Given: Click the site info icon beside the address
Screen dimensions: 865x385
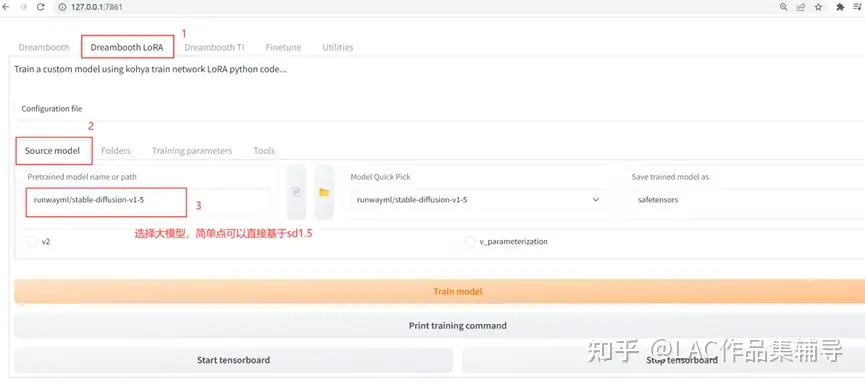Looking at the screenshot, I should [x=62, y=7].
